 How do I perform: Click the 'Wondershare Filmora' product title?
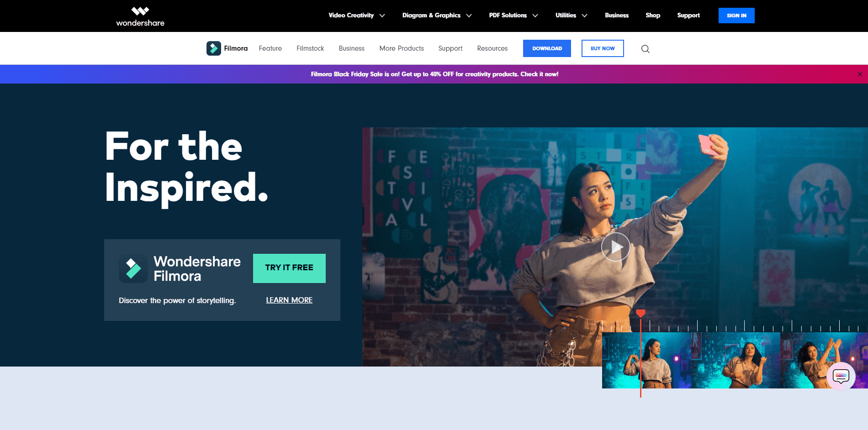click(x=197, y=268)
